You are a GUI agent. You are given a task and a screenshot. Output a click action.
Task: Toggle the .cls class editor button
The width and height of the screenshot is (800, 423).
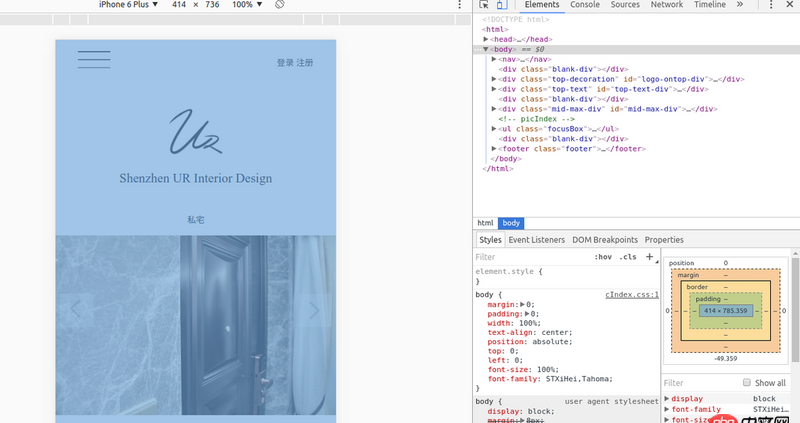click(x=627, y=257)
